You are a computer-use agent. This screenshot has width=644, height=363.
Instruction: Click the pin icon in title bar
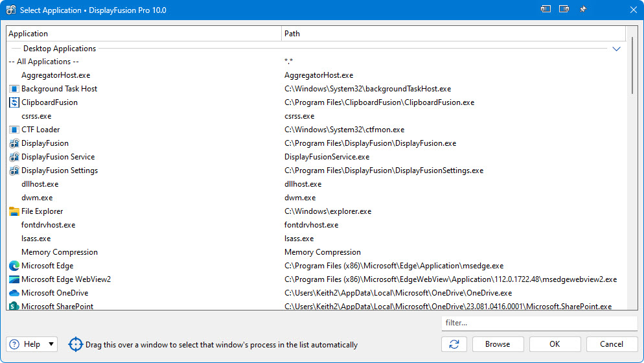[x=582, y=10]
